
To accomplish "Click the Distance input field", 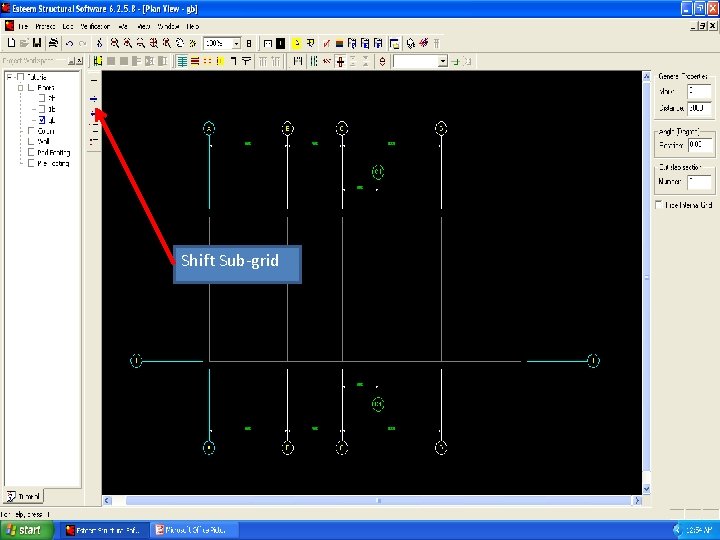I will point(699,108).
